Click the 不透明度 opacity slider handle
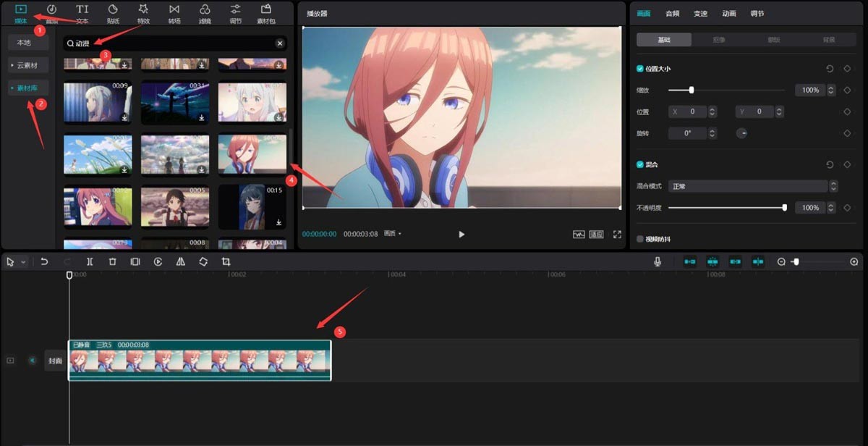 pos(785,208)
